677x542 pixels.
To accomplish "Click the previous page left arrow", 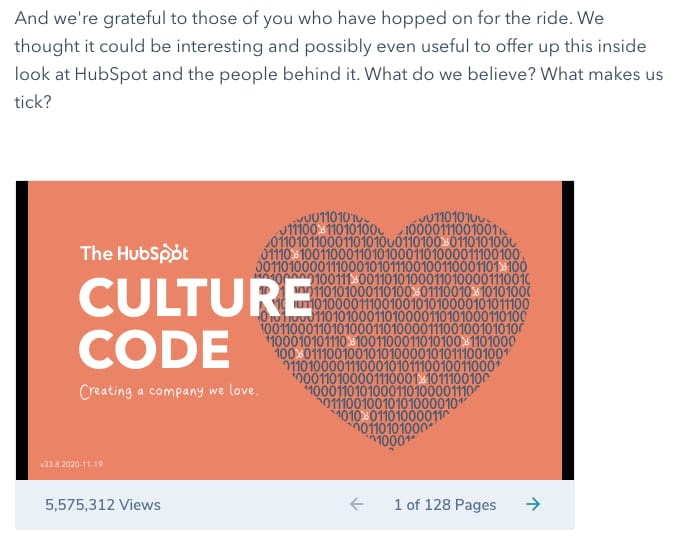I will tap(357, 504).
